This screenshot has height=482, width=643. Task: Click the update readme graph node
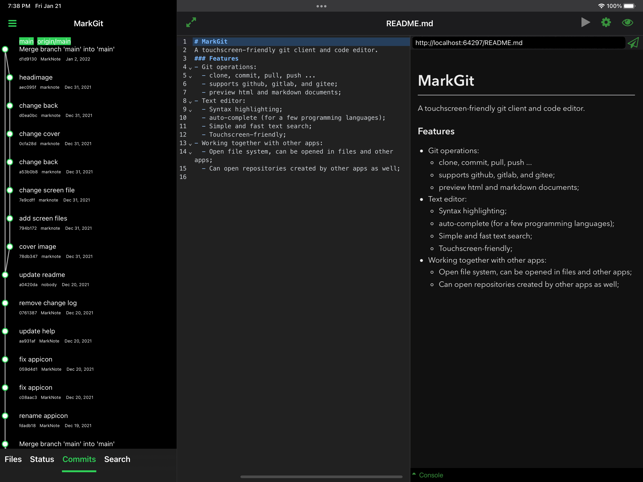pyautogui.click(x=5, y=275)
